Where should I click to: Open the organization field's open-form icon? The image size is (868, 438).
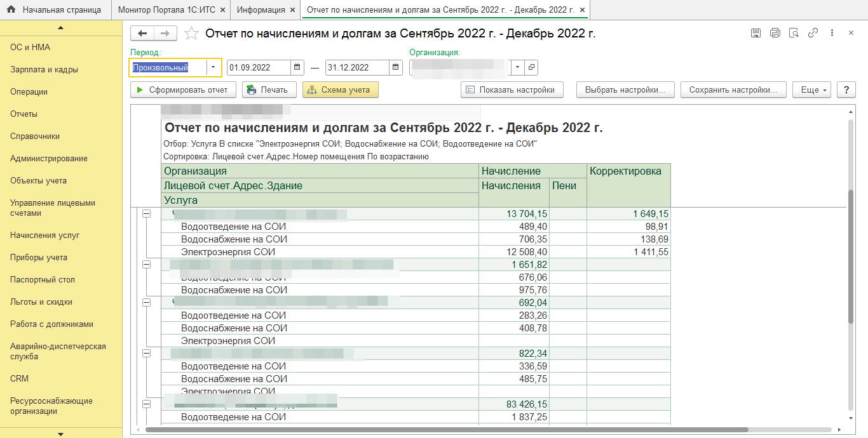531,67
